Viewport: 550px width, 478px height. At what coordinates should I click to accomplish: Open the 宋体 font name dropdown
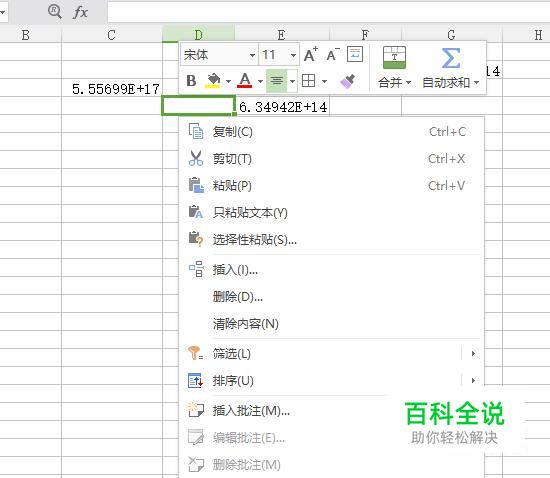[x=252, y=55]
